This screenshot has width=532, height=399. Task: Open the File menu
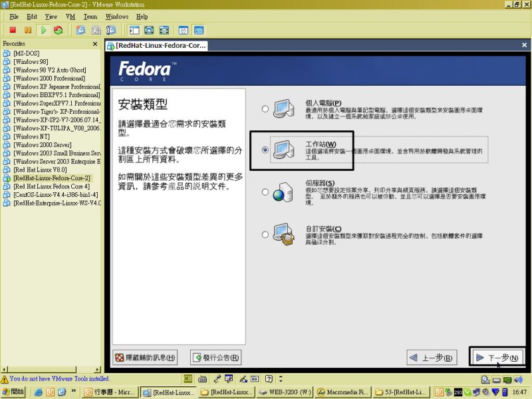tap(14, 16)
